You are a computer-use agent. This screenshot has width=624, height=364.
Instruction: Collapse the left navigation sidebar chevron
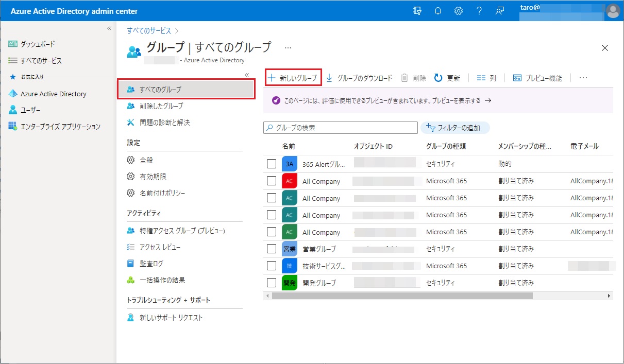point(109,28)
